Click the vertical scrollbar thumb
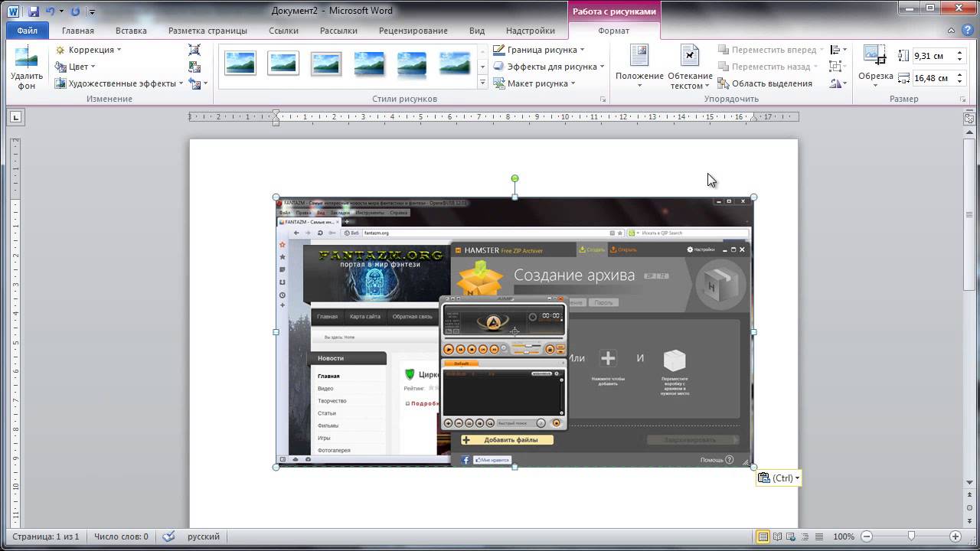This screenshot has height=551, width=980. pyautogui.click(x=969, y=214)
